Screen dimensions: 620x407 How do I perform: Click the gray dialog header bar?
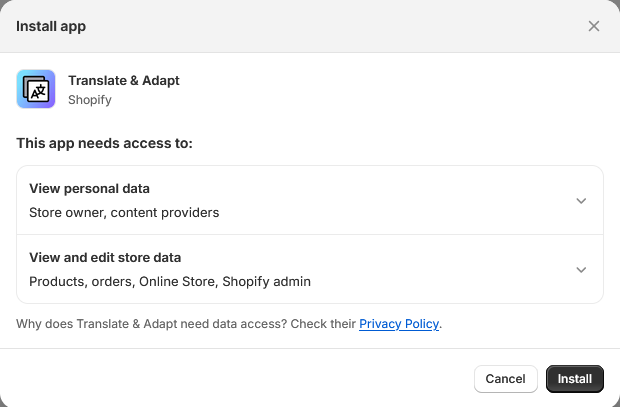[x=310, y=26]
